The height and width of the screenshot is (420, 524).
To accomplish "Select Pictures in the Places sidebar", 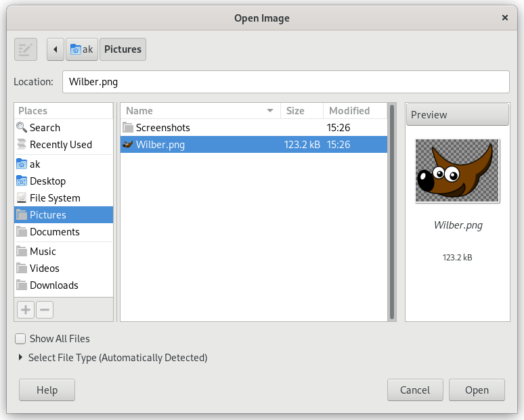I will (x=64, y=214).
